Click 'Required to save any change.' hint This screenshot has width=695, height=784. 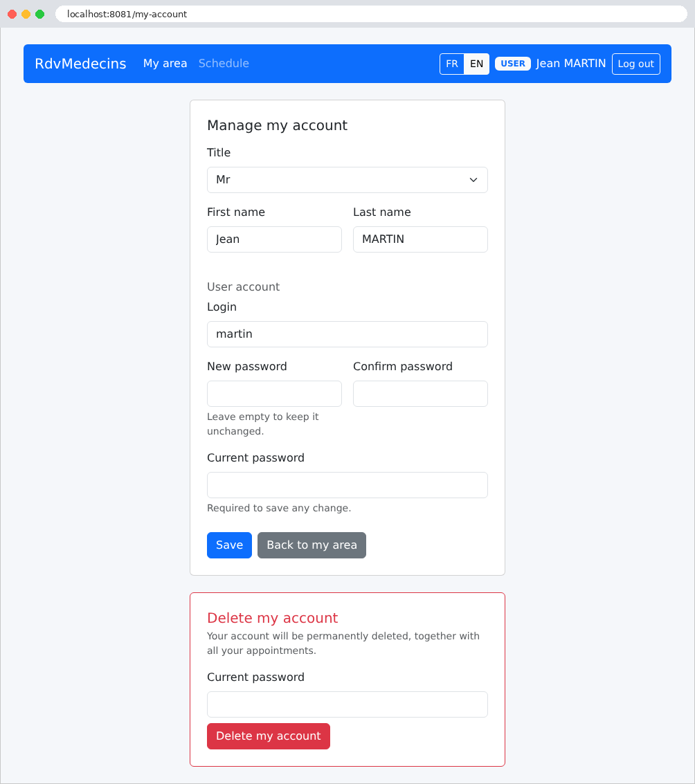(x=279, y=508)
